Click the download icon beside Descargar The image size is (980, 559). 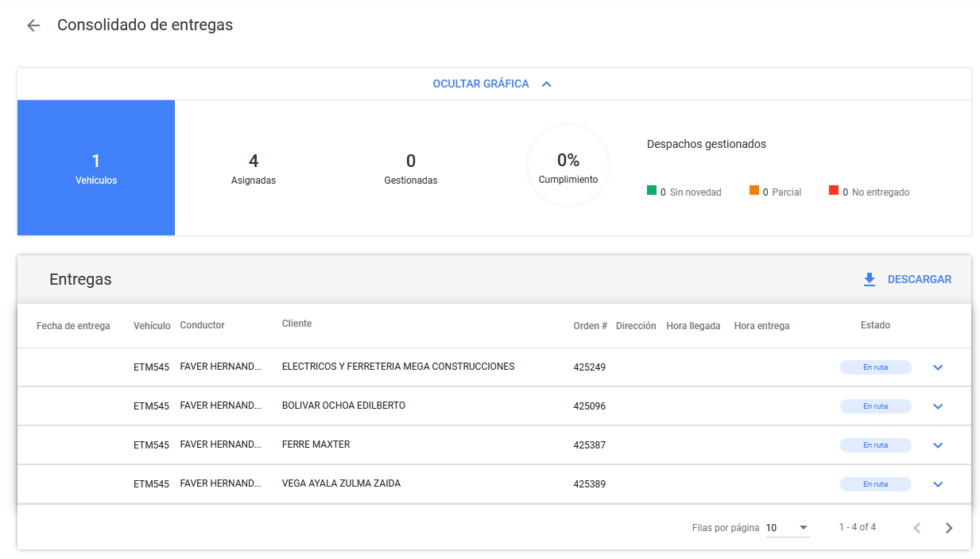coord(870,279)
